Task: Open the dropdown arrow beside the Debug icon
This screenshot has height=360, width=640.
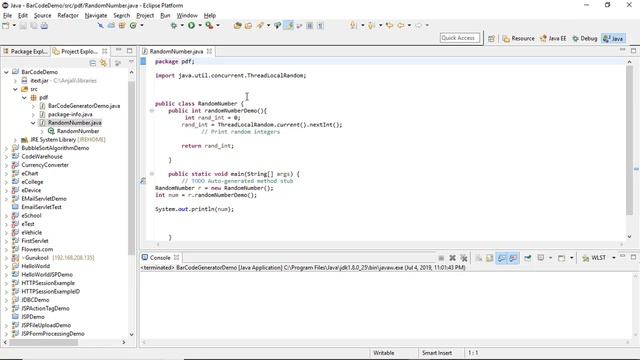Action: pos(182,26)
